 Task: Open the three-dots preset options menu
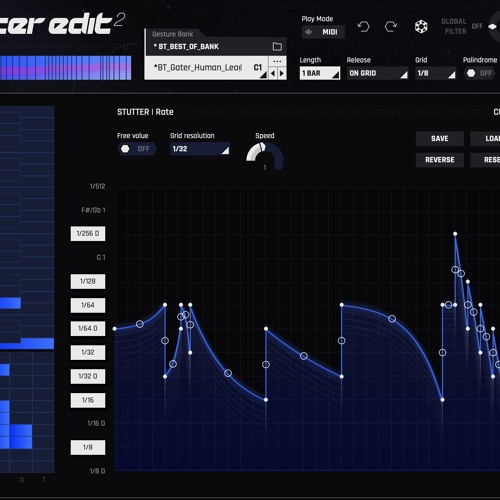click(x=277, y=61)
